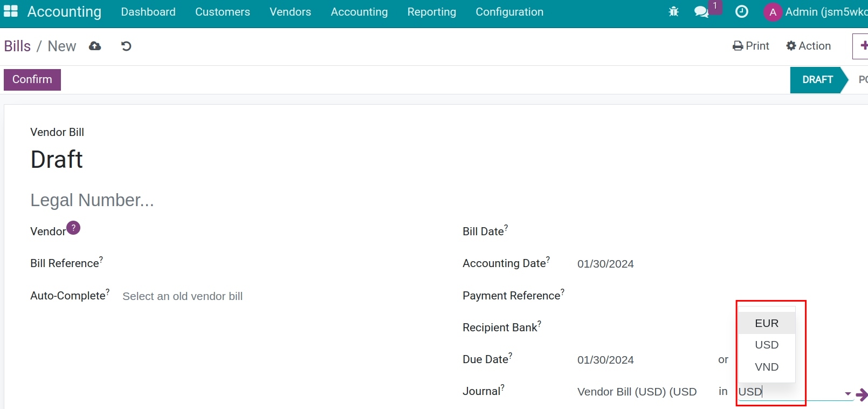This screenshot has width=868, height=409.
Task: Open the Vendors menu
Action: pyautogui.click(x=290, y=12)
